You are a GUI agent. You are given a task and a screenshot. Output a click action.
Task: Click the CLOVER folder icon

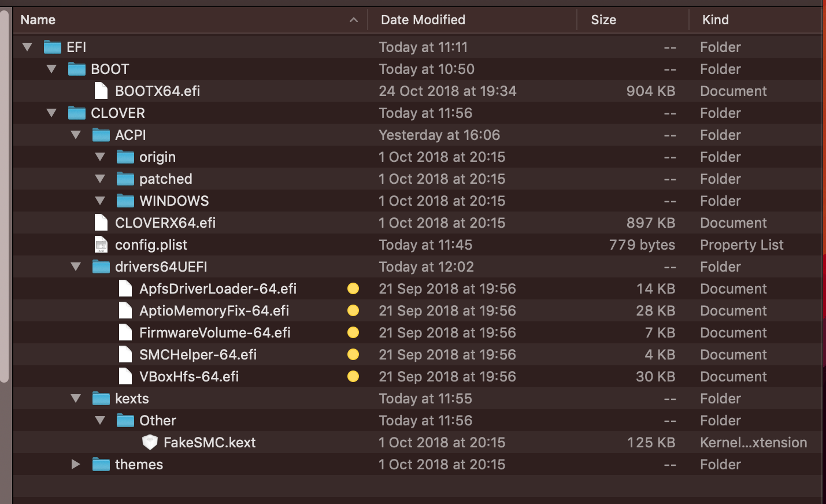[x=77, y=113]
